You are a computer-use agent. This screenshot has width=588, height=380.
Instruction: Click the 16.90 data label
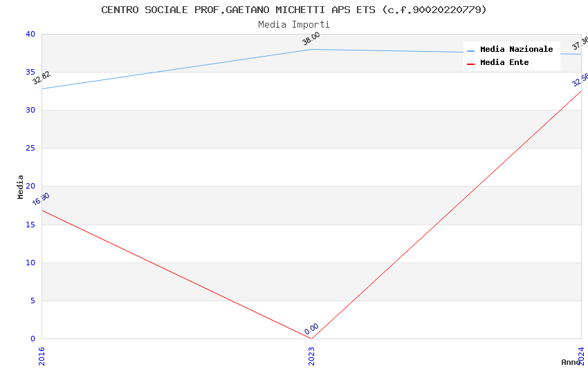[x=41, y=199]
